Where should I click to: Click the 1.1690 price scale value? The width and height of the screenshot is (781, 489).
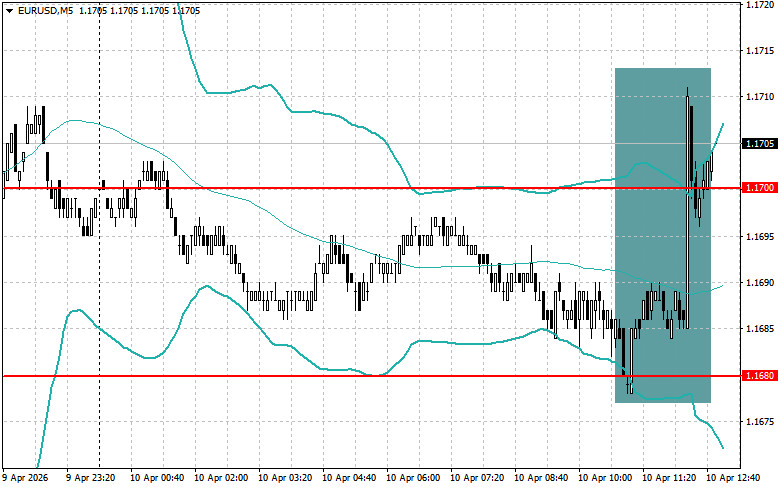click(760, 282)
